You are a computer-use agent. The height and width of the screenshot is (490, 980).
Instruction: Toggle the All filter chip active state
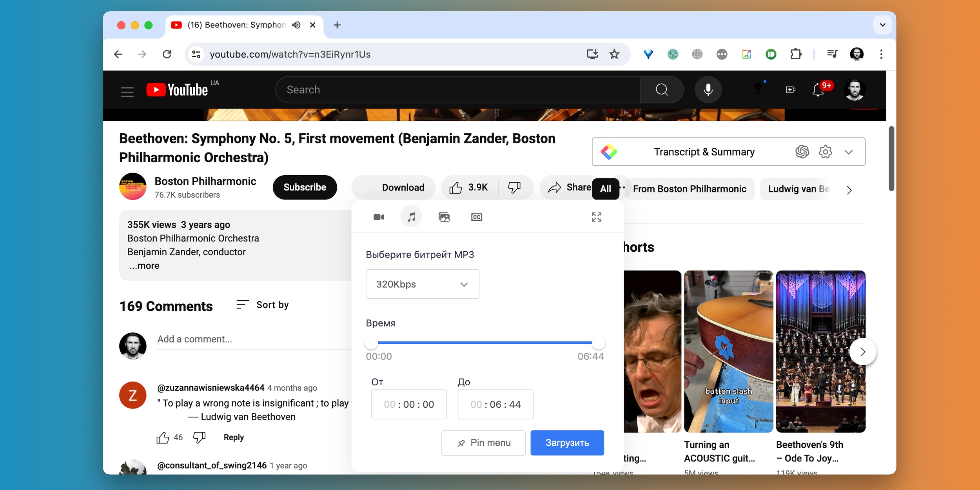(x=604, y=188)
